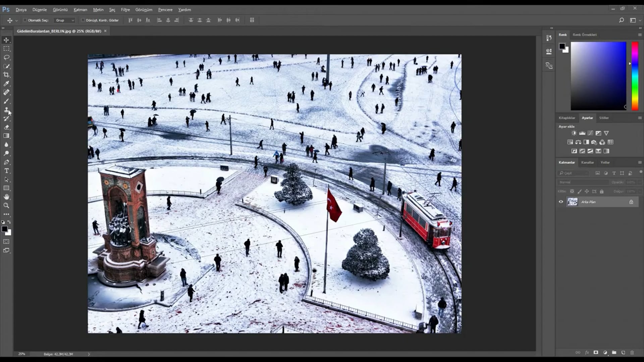Select the Horizontal Type tool
Viewport: 644px width, 362px height.
click(6, 171)
